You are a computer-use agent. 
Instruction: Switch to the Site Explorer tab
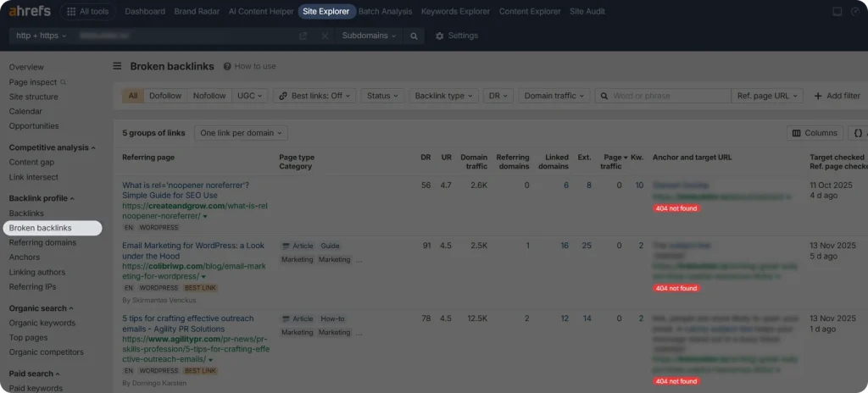tap(326, 12)
